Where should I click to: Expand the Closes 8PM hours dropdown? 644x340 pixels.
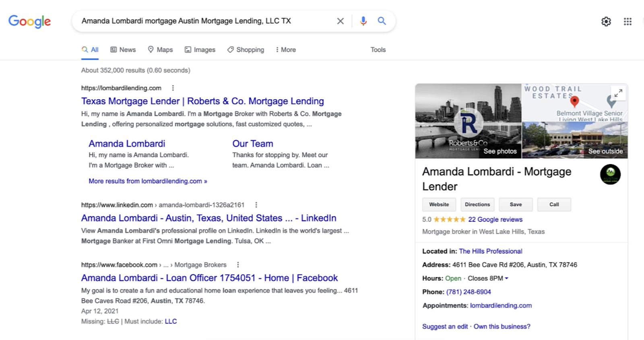coord(488,278)
